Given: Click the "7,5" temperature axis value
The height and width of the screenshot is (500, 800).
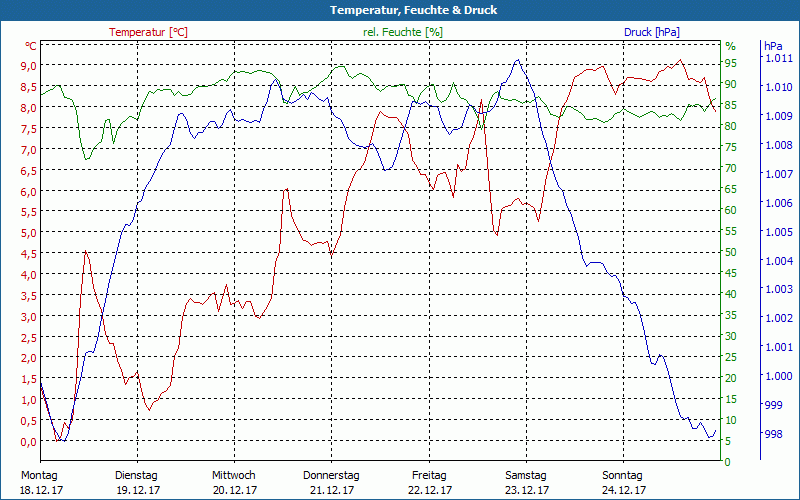Looking at the screenshot, I should tap(29, 128).
